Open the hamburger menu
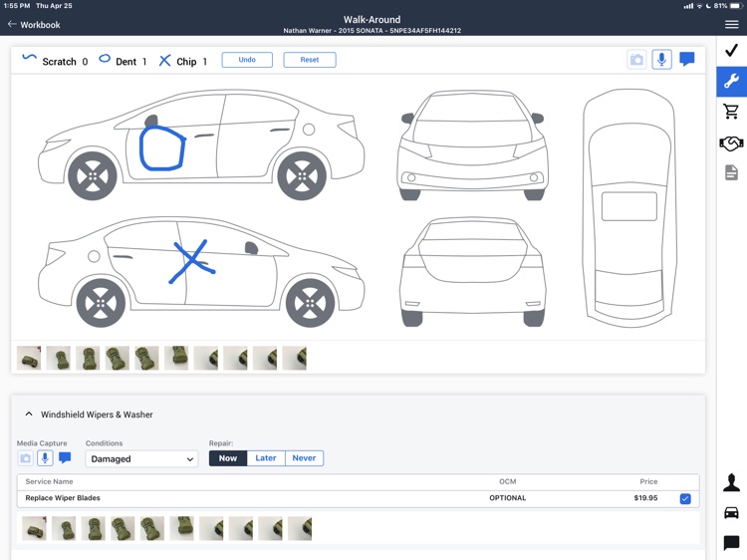The width and height of the screenshot is (747, 560). 732,24
